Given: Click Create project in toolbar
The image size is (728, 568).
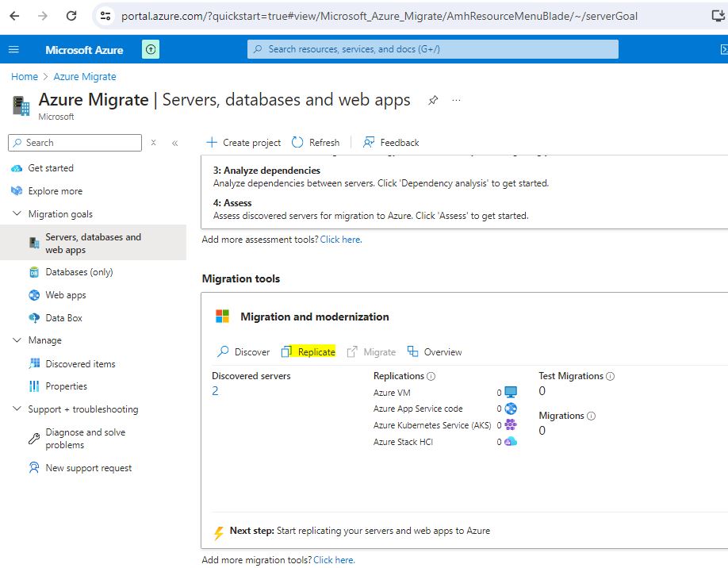Looking at the screenshot, I should tap(243, 143).
